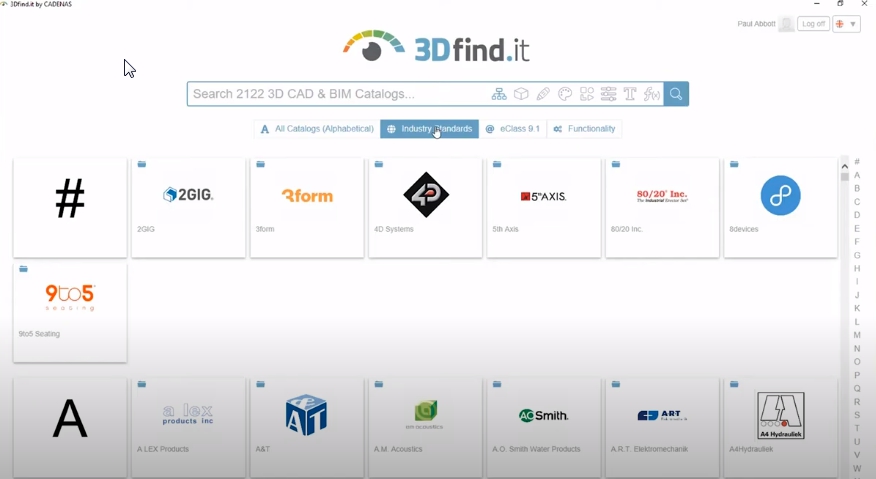Click the scrollbar up arrow
The height and width of the screenshot is (479, 876).
coord(845,165)
